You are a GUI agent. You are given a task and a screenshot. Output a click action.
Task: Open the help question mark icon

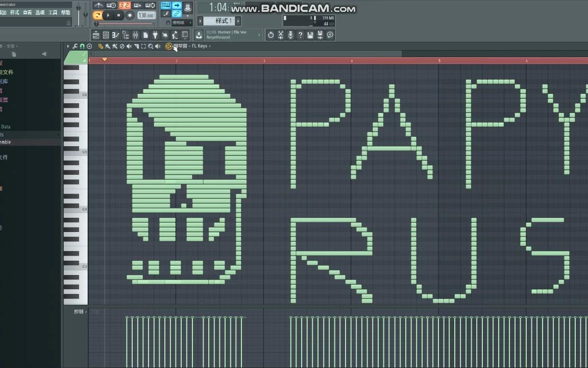[x=300, y=35]
